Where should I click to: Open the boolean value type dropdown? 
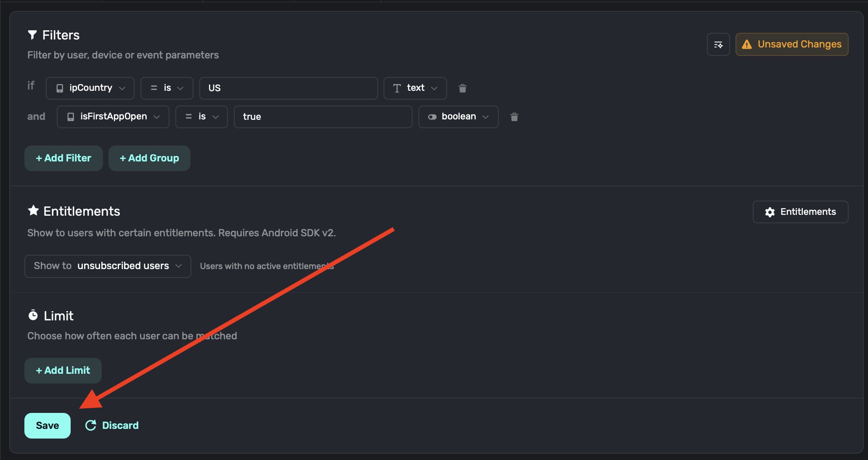[458, 117]
